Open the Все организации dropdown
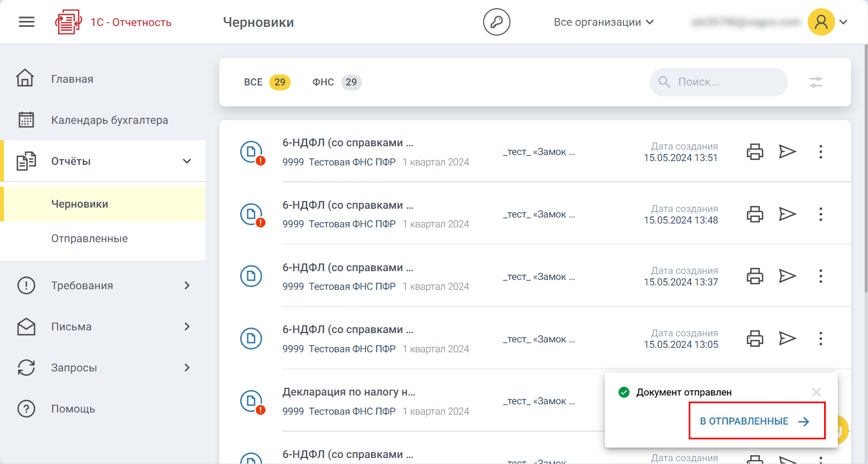868x464 pixels. (603, 22)
